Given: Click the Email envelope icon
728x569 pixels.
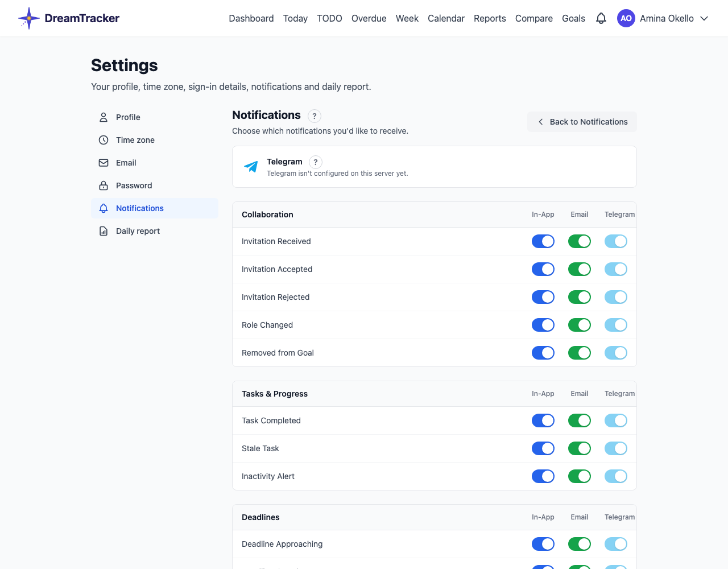Looking at the screenshot, I should click(x=104, y=163).
